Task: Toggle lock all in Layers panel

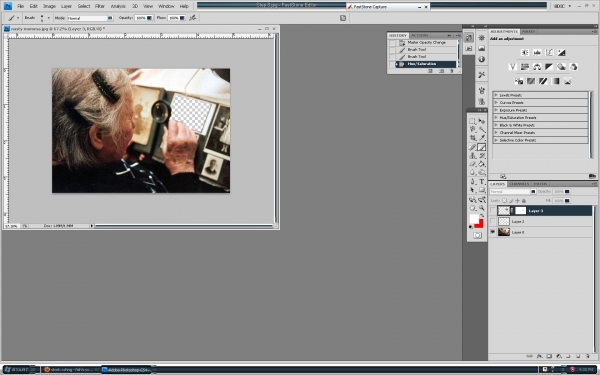Action: pos(524,201)
